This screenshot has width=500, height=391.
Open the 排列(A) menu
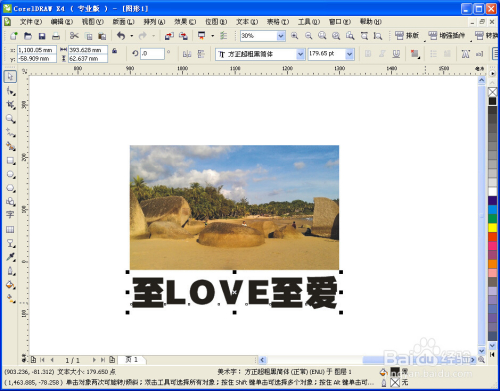click(154, 22)
